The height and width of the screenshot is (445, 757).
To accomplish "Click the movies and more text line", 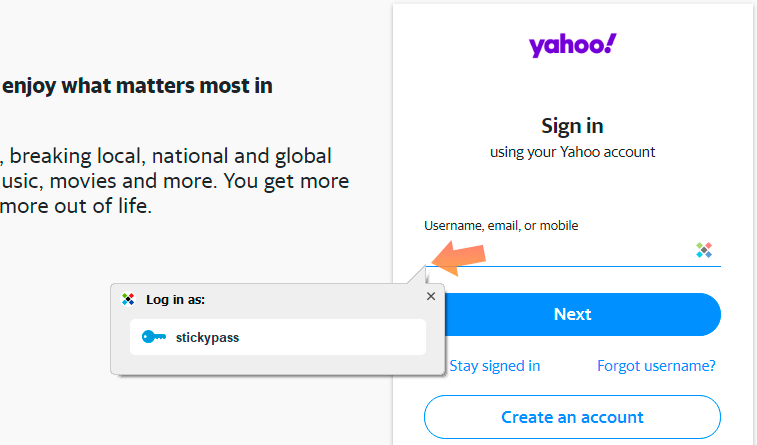I will tap(175, 181).
